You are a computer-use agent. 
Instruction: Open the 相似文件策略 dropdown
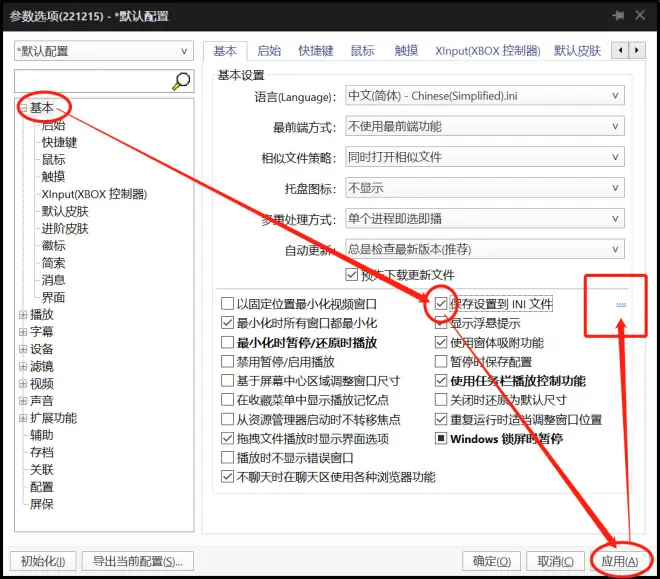click(x=485, y=157)
